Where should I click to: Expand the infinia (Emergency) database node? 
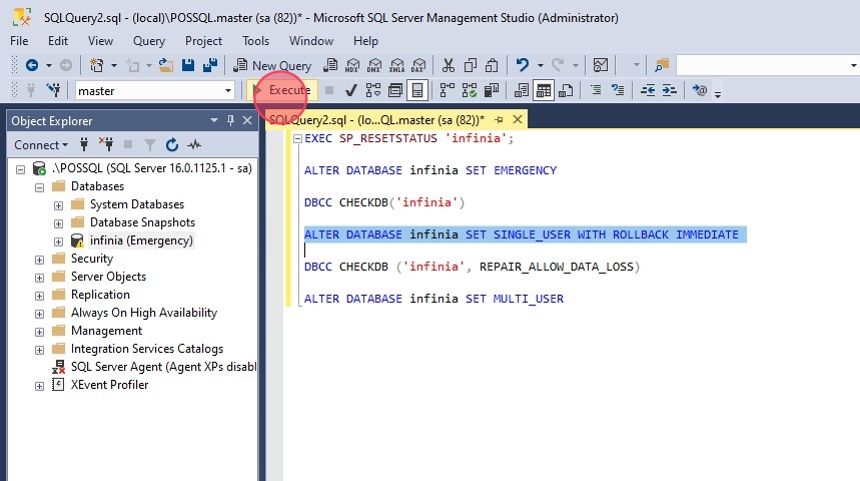click(x=58, y=241)
